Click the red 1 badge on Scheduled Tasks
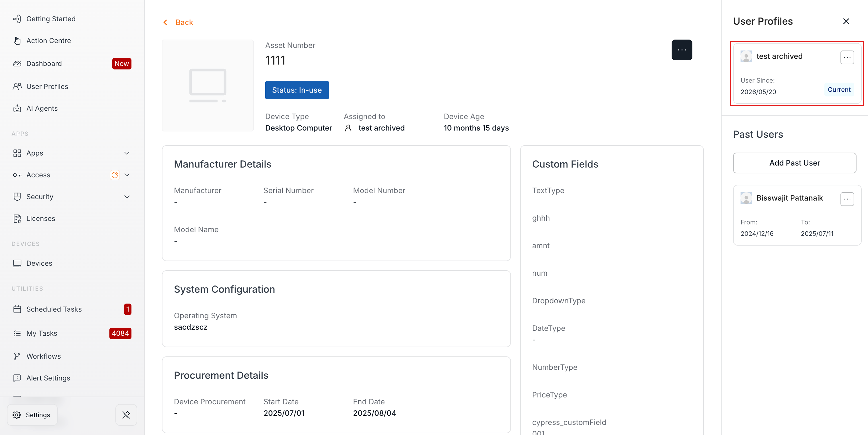The width and height of the screenshot is (868, 435). click(128, 309)
